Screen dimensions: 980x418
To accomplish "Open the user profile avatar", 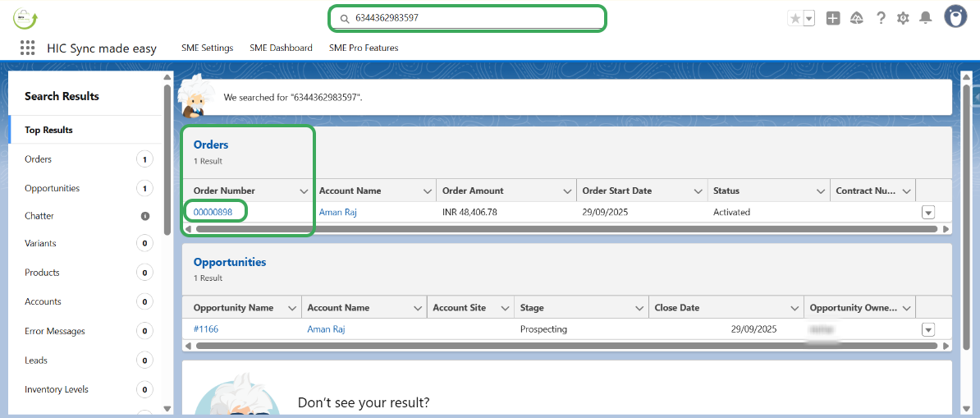I will [x=955, y=17].
